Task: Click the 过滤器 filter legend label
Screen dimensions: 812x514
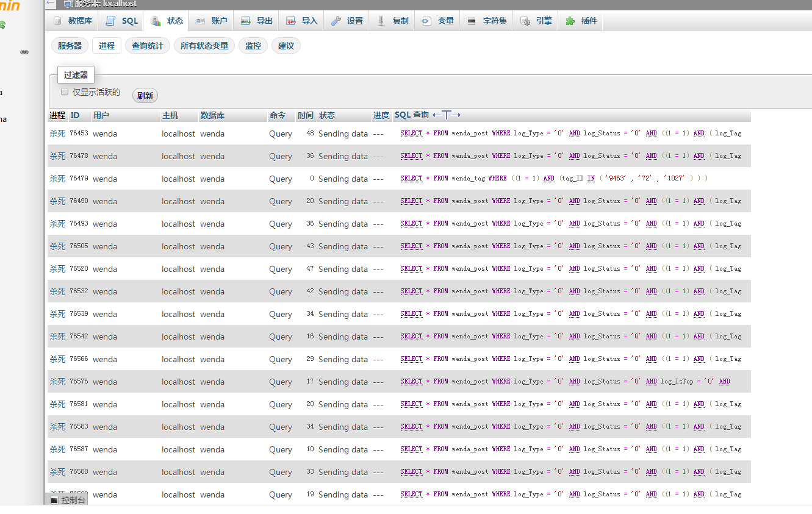Action: click(x=76, y=75)
